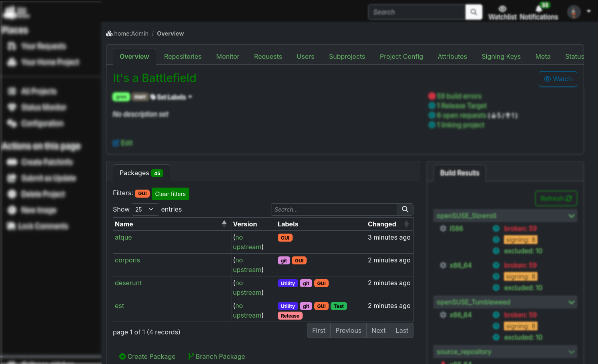Refresh the Build Results panel

click(556, 198)
